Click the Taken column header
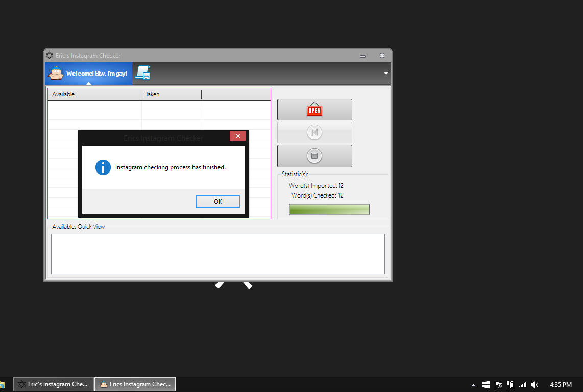Image resolution: width=583 pixels, height=392 pixels. tap(172, 94)
